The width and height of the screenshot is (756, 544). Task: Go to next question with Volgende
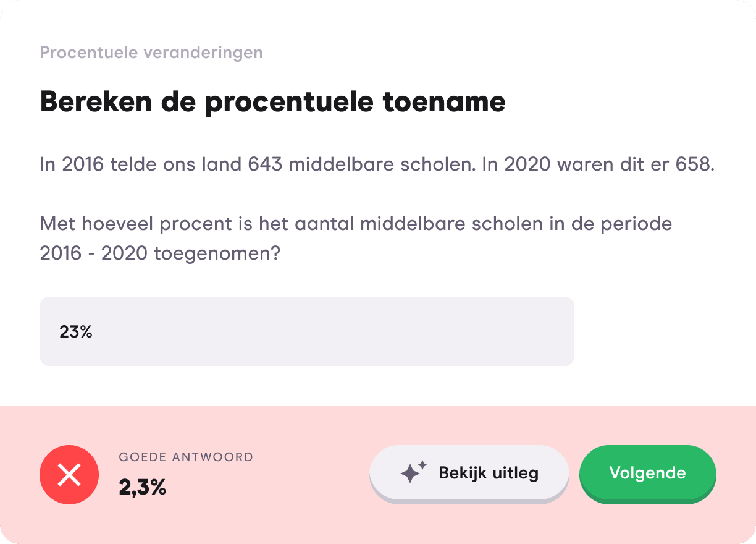[647, 473]
